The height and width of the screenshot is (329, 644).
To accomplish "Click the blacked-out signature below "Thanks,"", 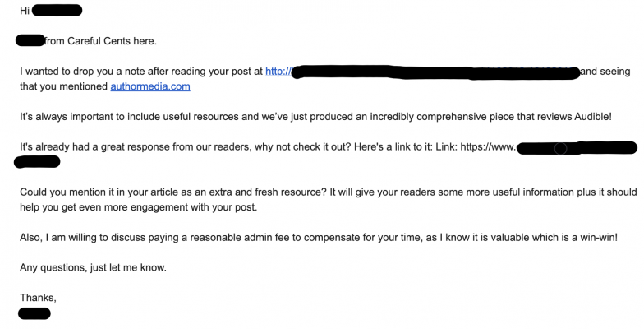I will tap(34, 314).
